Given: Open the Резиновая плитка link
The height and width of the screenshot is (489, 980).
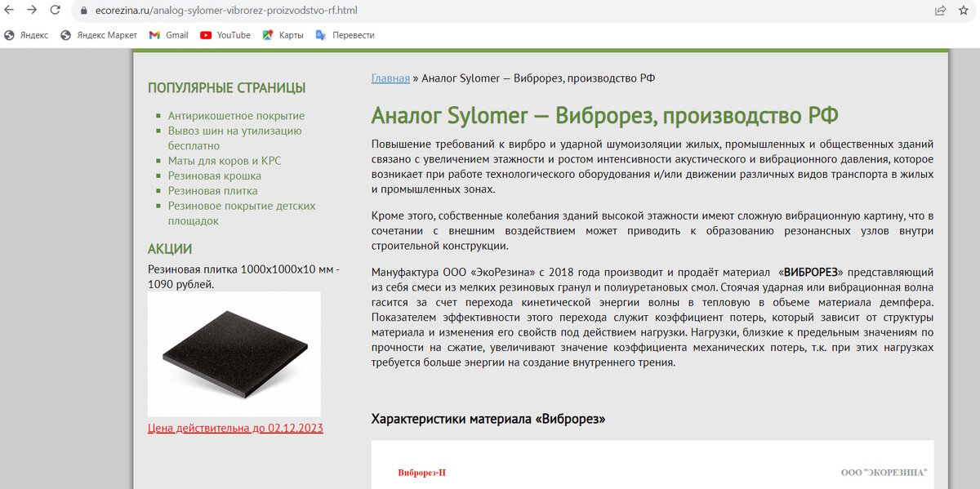Looking at the screenshot, I should (211, 190).
